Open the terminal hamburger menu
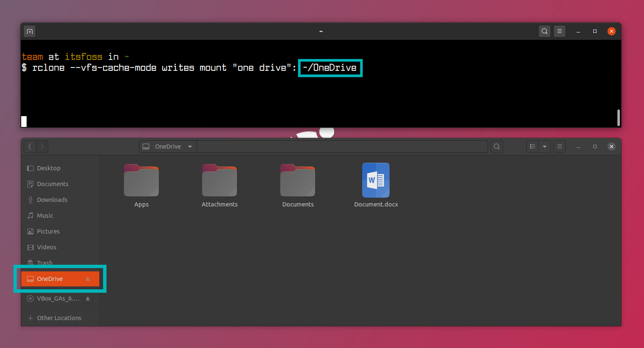Screen dimensions: 644x348 (x=559, y=31)
